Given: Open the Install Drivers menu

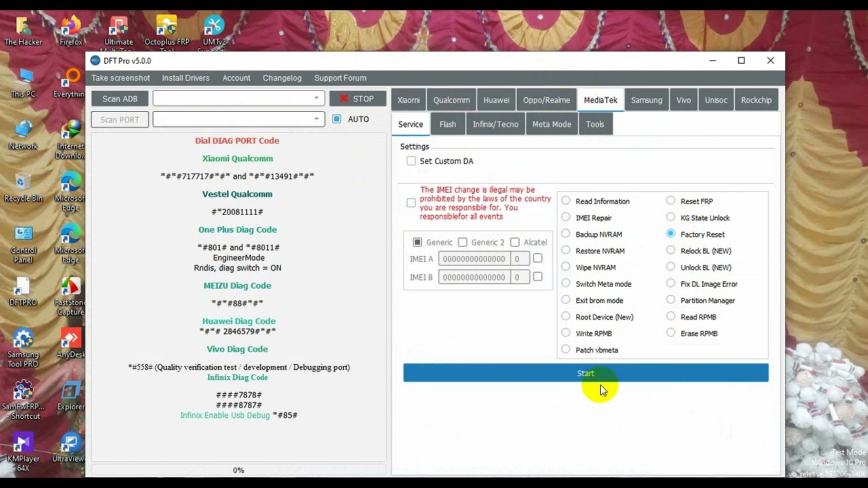Looking at the screenshot, I should (x=186, y=78).
